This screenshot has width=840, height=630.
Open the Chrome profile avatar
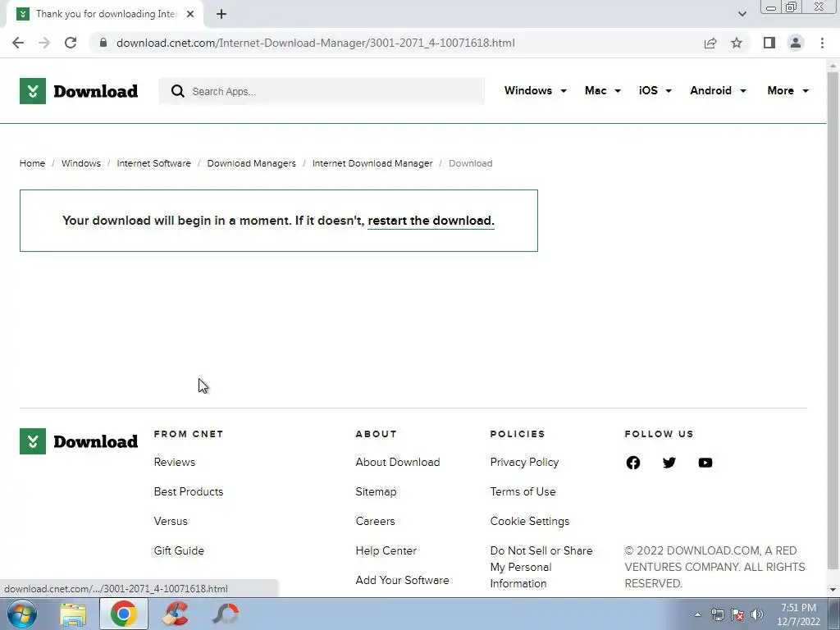click(x=796, y=43)
